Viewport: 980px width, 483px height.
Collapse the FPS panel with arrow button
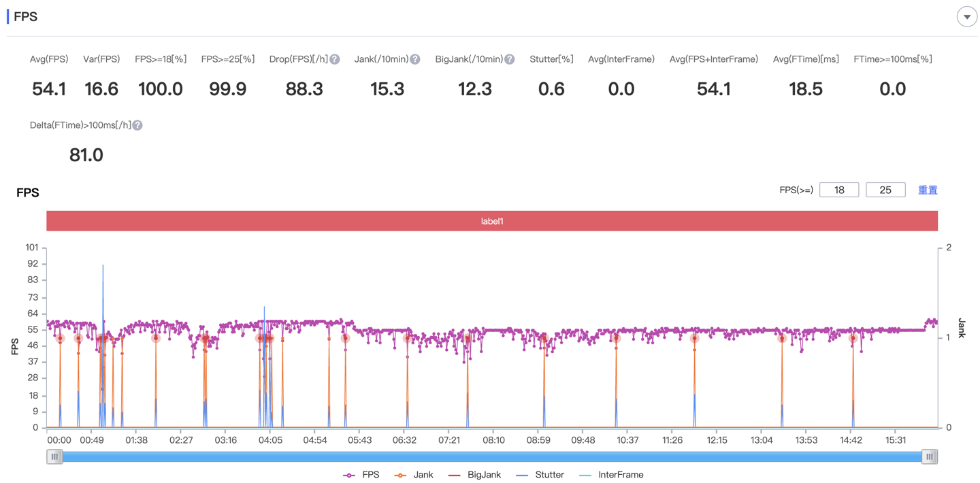[966, 17]
